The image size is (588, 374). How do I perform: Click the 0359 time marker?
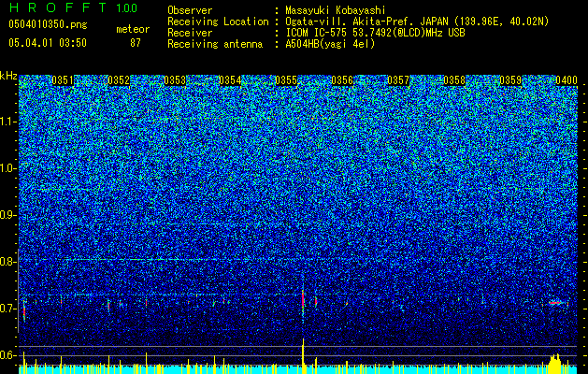510,80
